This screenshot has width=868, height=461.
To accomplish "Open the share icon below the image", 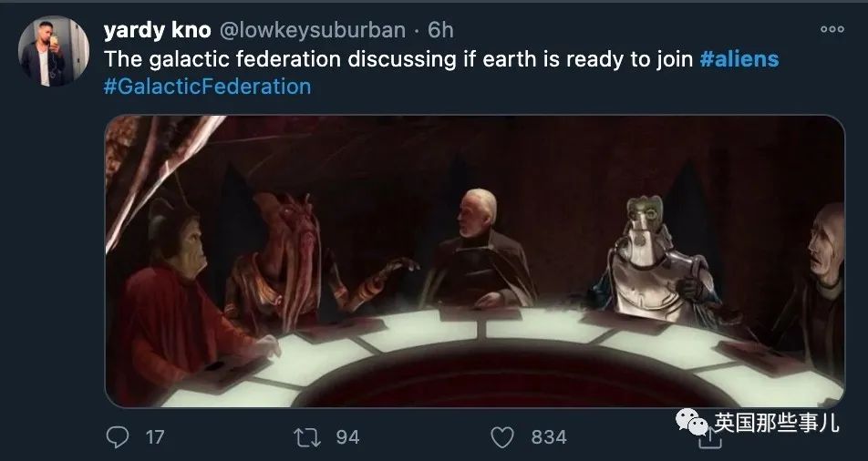I will click(x=710, y=439).
